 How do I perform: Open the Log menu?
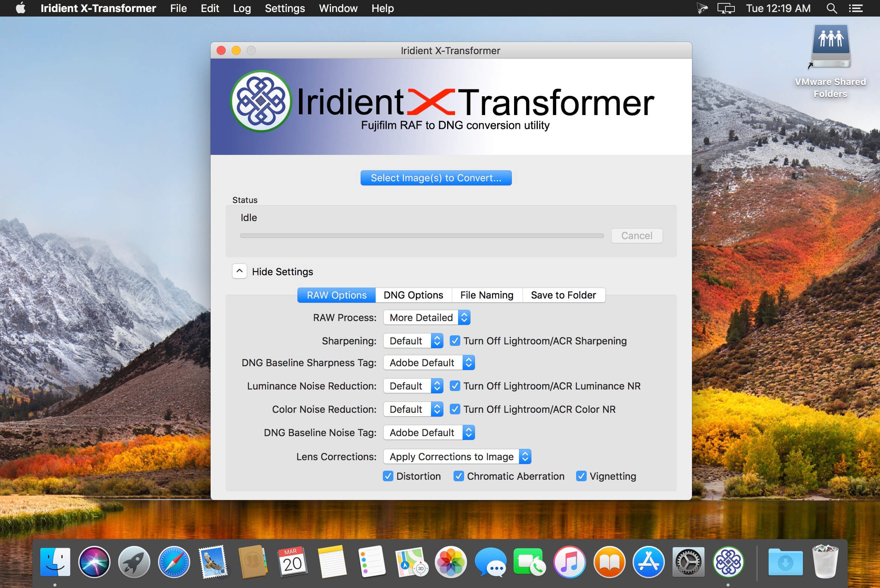[x=242, y=8]
